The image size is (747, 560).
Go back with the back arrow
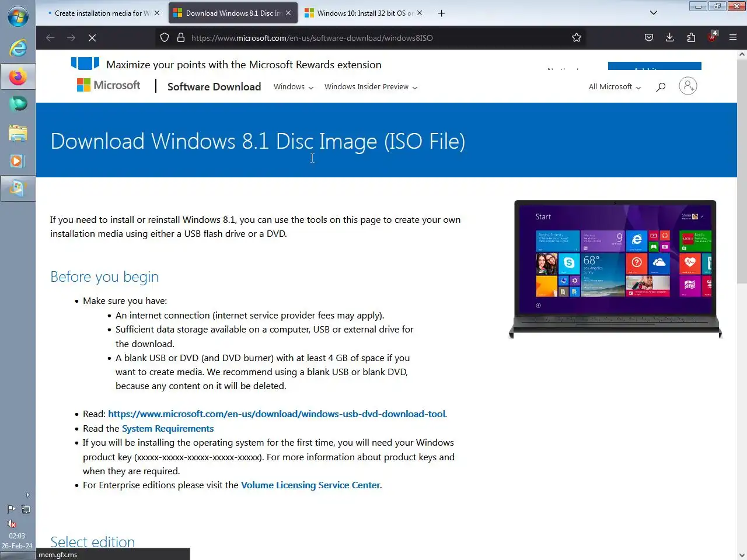[x=50, y=38]
